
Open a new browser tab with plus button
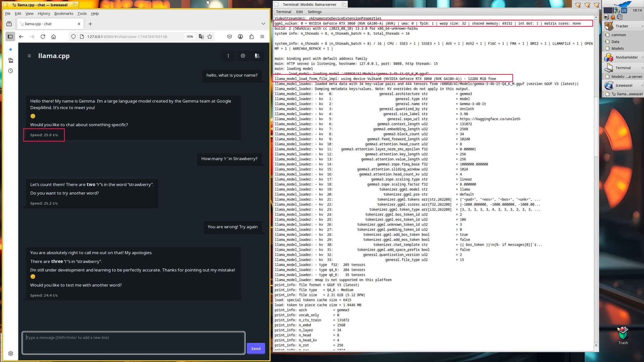pyautogui.click(x=90, y=24)
